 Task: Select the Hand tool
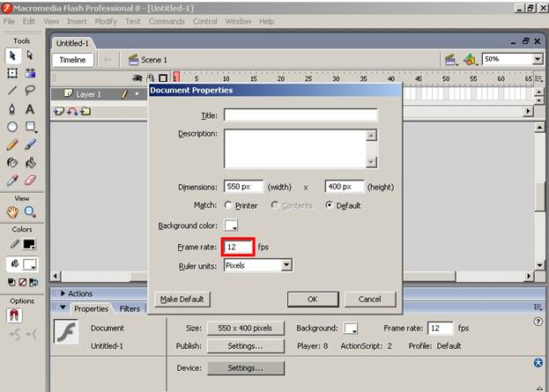click(12, 212)
